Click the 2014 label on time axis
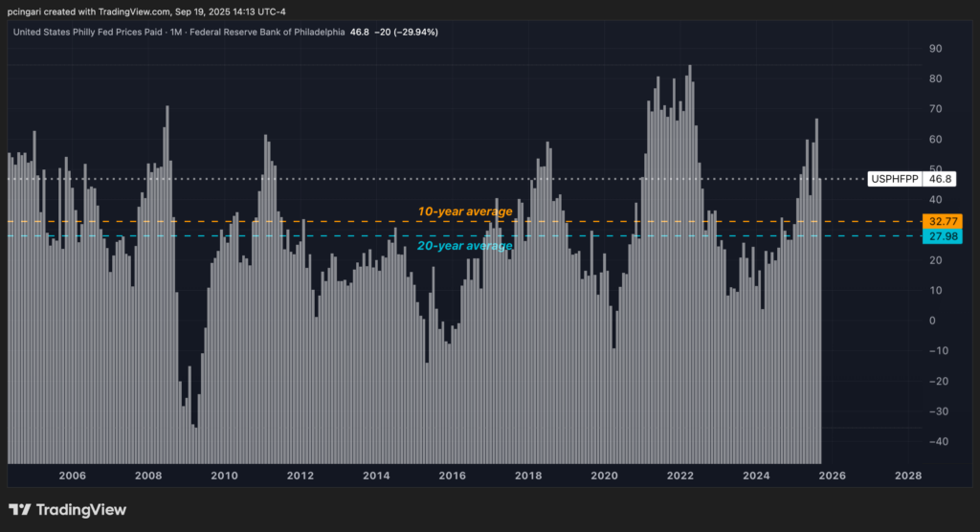This screenshot has width=980, height=532. pos(376,476)
